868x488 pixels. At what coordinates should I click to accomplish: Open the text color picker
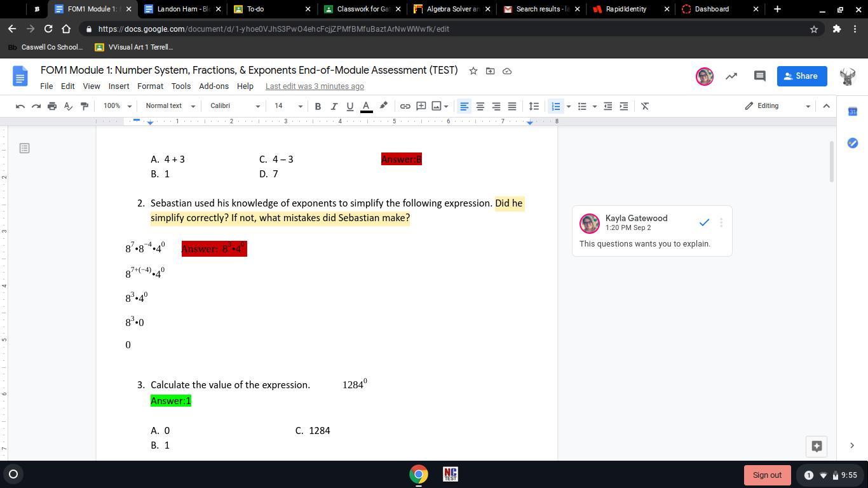pyautogui.click(x=366, y=106)
